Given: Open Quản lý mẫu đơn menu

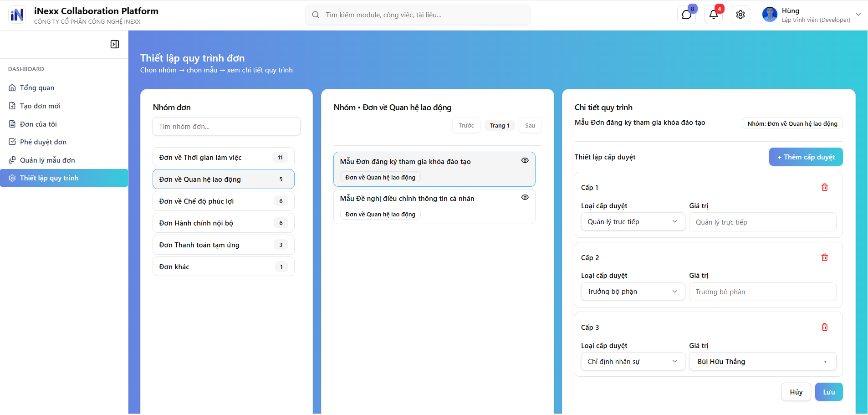Looking at the screenshot, I should tap(47, 160).
